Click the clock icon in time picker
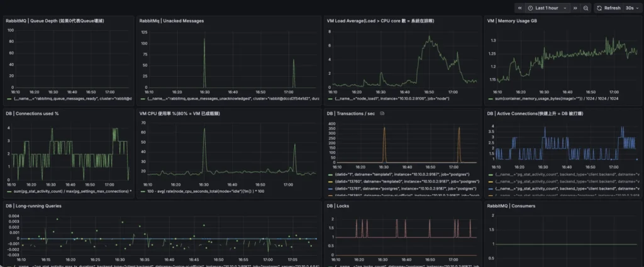 click(530, 8)
